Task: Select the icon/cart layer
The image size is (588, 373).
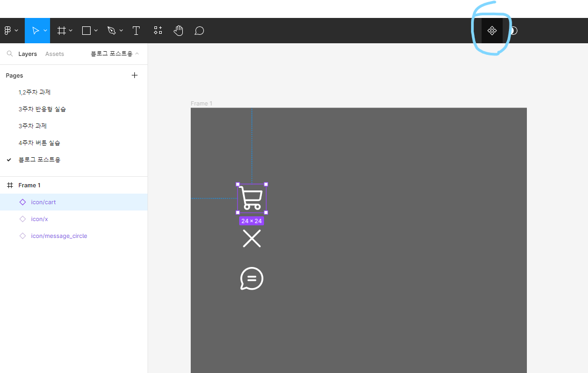Action: 74,202
